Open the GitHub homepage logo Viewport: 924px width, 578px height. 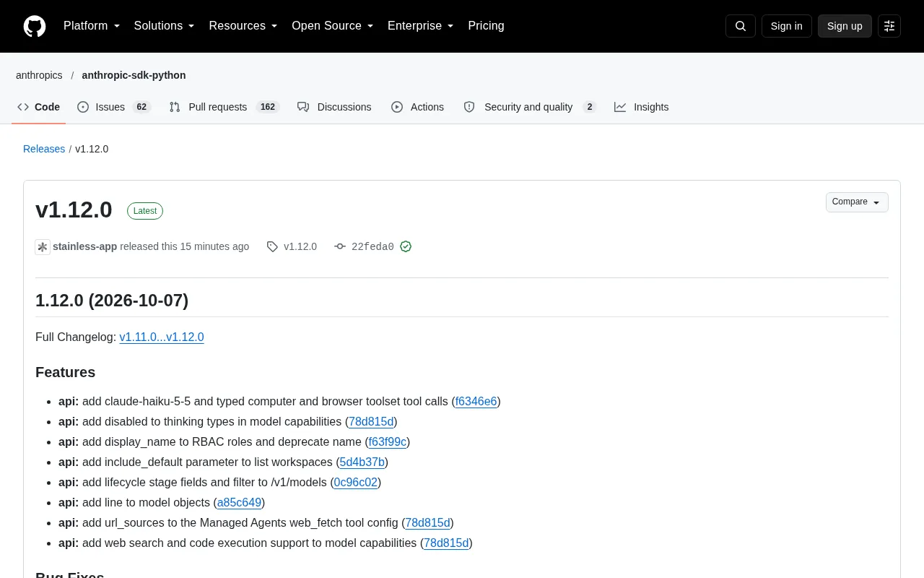click(35, 26)
